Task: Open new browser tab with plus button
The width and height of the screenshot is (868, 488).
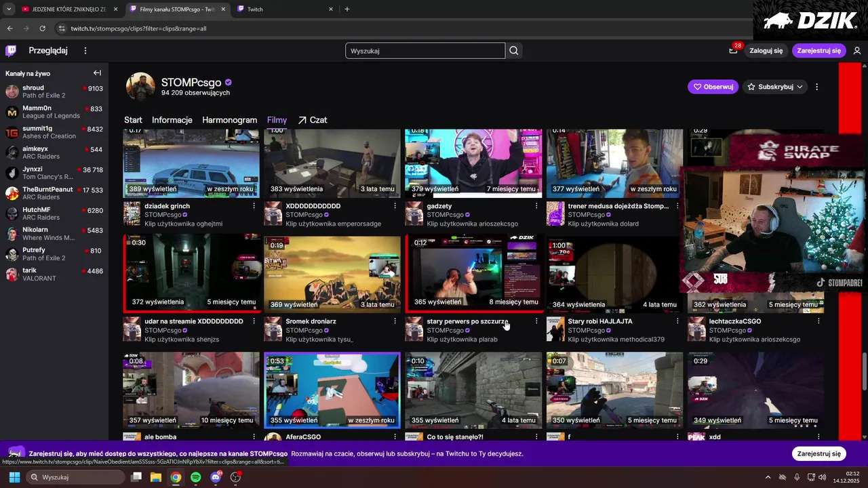Action: (x=347, y=9)
